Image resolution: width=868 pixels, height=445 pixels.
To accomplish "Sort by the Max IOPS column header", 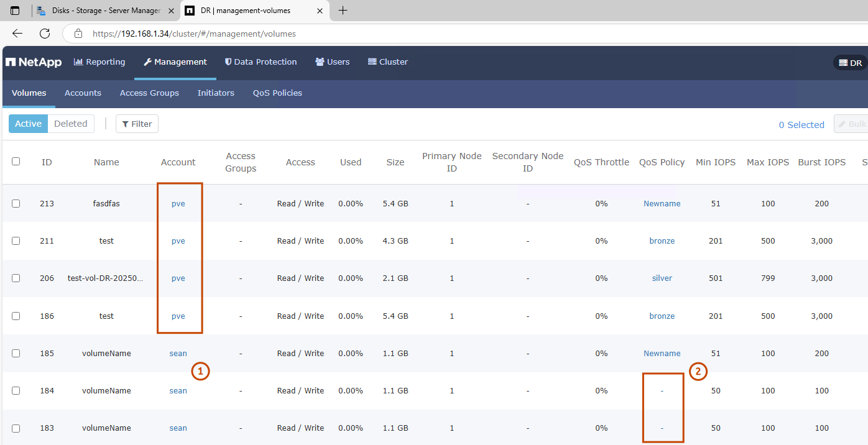I will (x=768, y=162).
